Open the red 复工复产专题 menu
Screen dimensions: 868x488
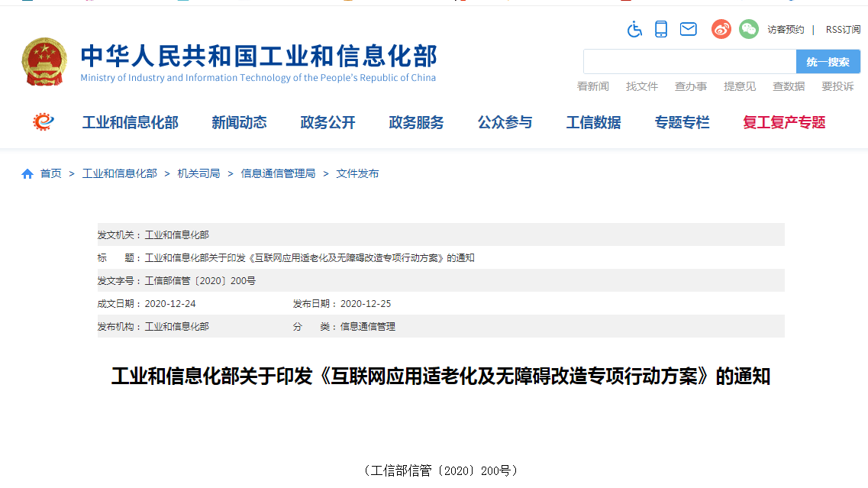[x=783, y=121]
